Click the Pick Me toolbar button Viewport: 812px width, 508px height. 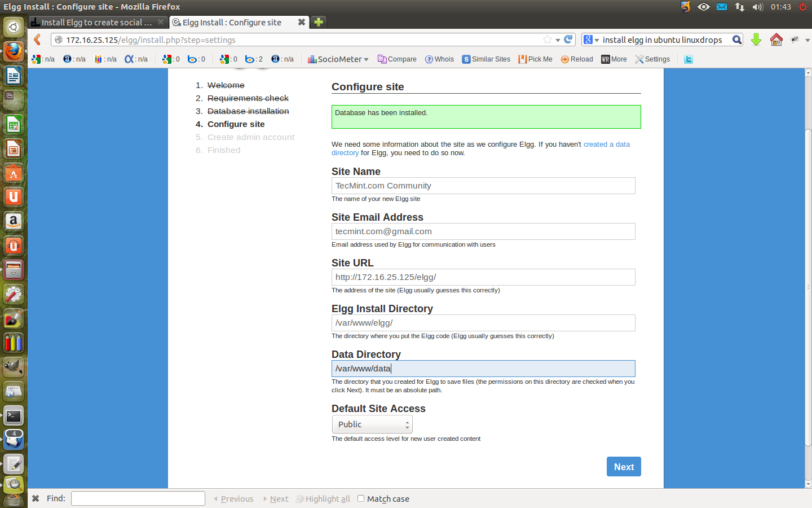tap(535, 59)
